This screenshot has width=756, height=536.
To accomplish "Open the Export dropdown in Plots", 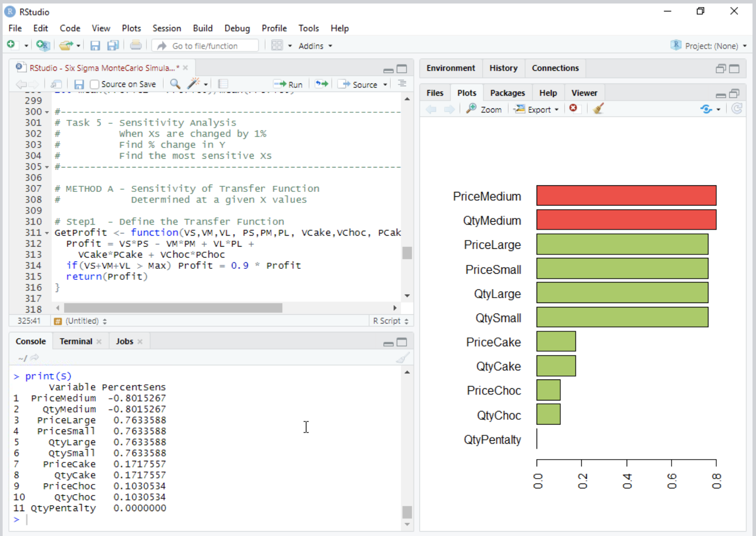I will (x=536, y=109).
